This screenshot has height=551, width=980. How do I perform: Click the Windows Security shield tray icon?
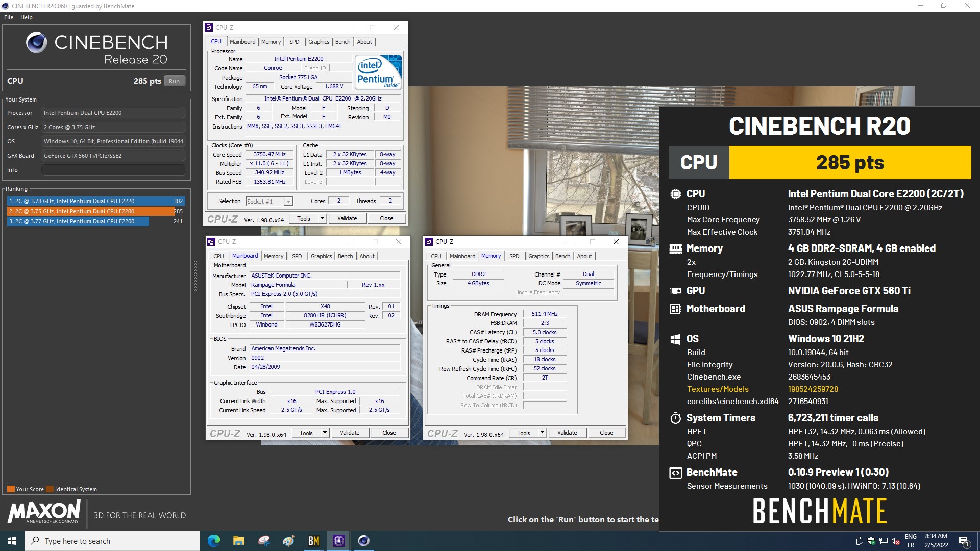pyautogui.click(x=871, y=541)
